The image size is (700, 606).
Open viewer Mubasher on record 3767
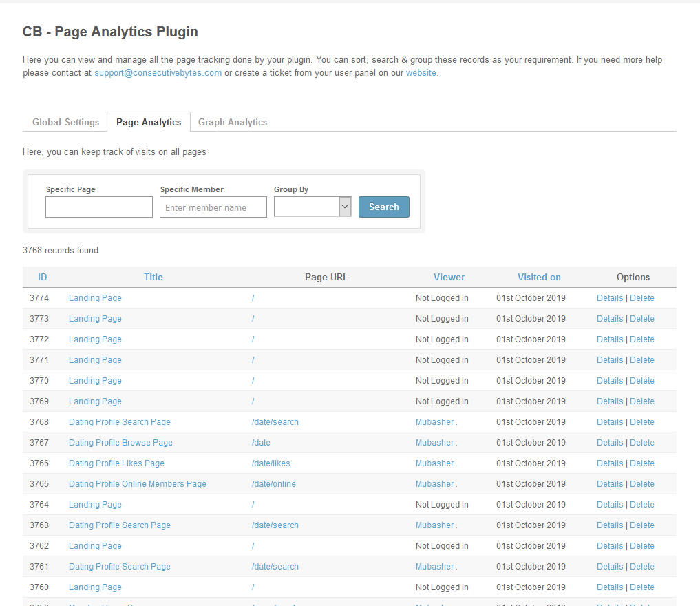[436, 443]
